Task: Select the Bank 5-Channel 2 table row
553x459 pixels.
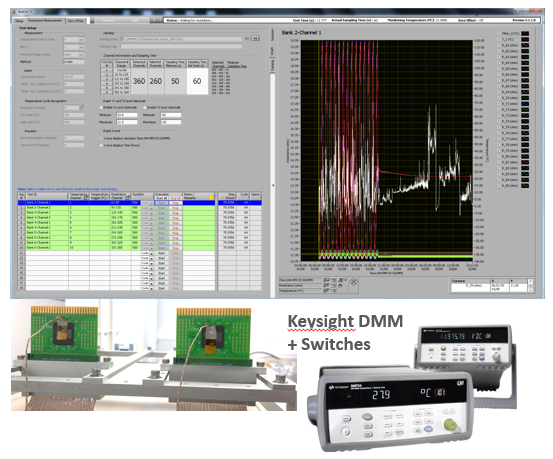Action: tap(116, 237)
